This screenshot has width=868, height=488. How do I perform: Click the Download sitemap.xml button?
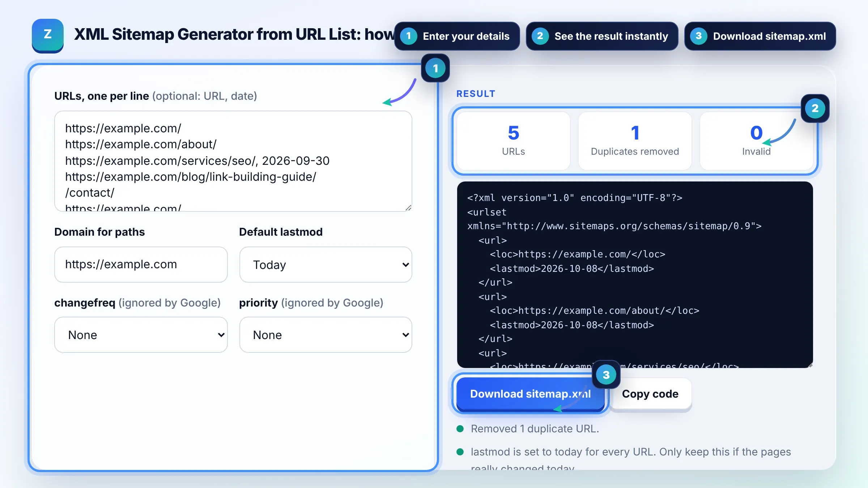pos(530,394)
